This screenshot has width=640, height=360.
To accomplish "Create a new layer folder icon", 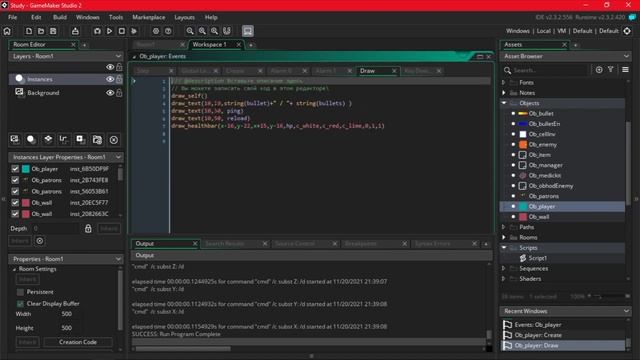I will tap(97, 140).
